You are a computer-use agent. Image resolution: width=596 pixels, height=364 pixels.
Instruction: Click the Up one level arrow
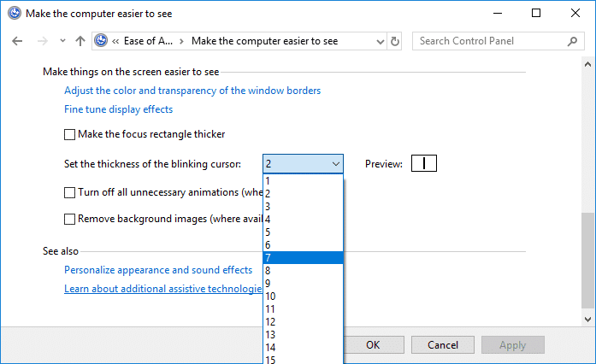click(x=80, y=41)
